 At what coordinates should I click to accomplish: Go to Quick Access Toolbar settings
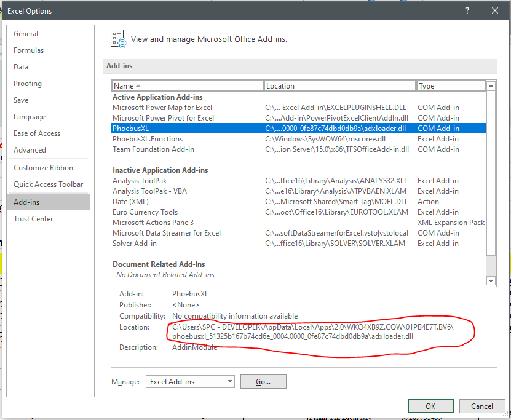48,184
